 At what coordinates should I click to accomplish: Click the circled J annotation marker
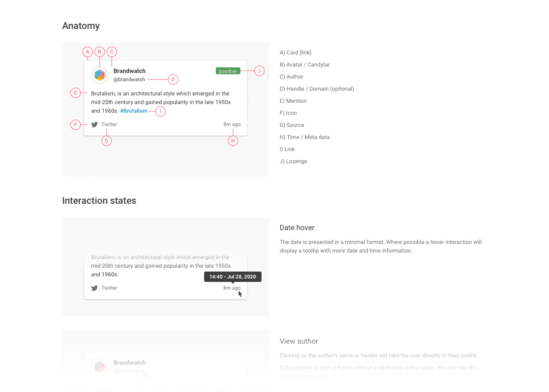click(x=259, y=71)
